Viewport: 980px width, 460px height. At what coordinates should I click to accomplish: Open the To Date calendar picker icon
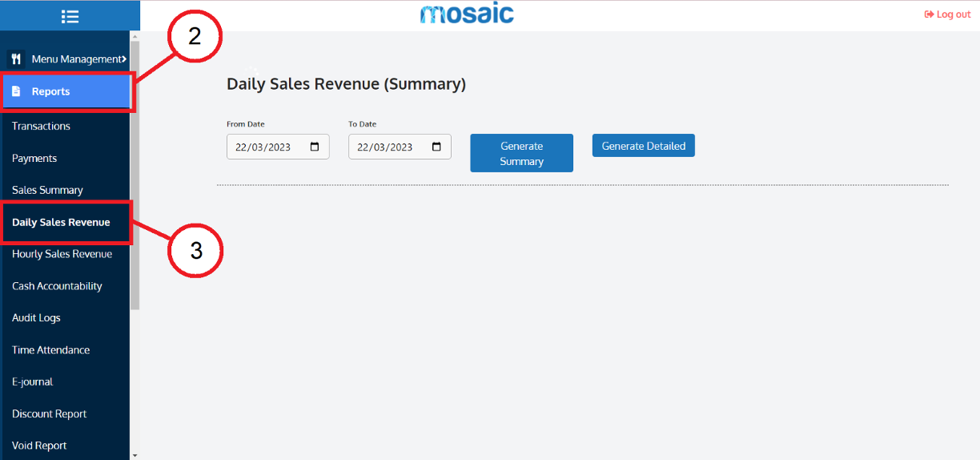tap(436, 147)
